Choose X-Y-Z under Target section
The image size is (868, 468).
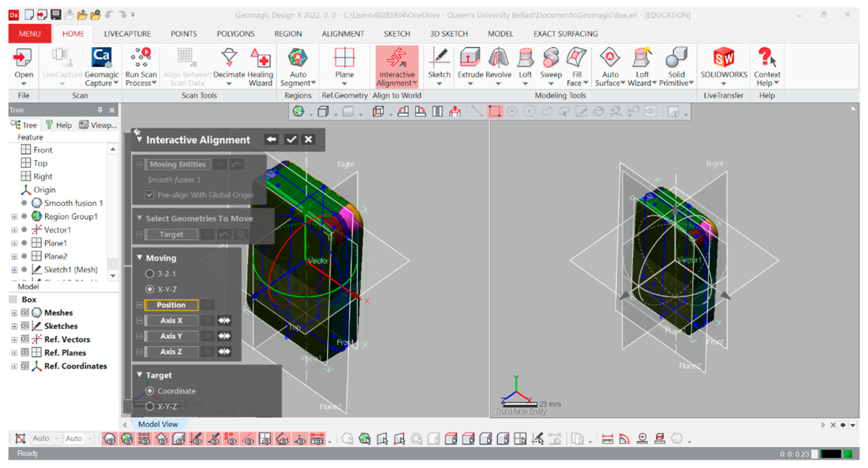coord(150,407)
